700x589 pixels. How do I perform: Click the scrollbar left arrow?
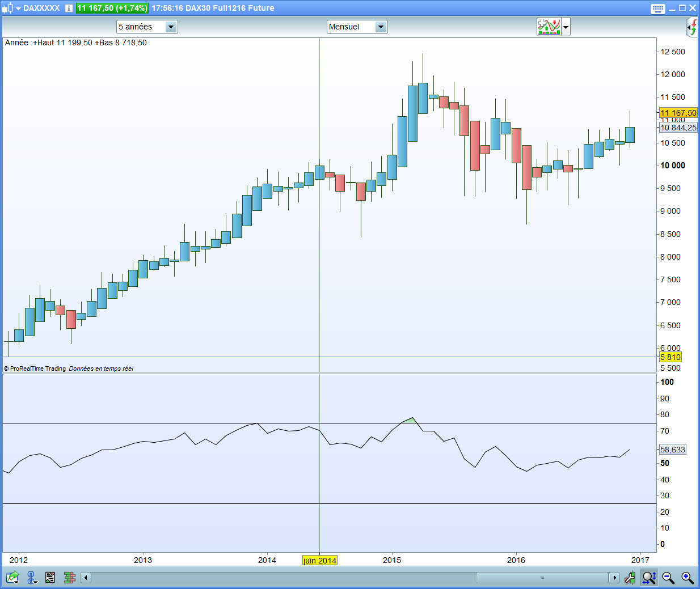[x=86, y=578]
